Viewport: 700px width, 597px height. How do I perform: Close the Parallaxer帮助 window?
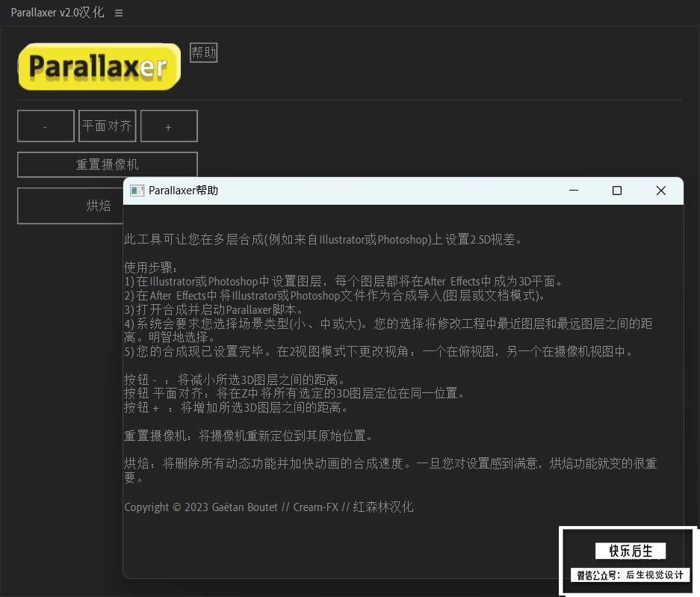click(x=661, y=191)
